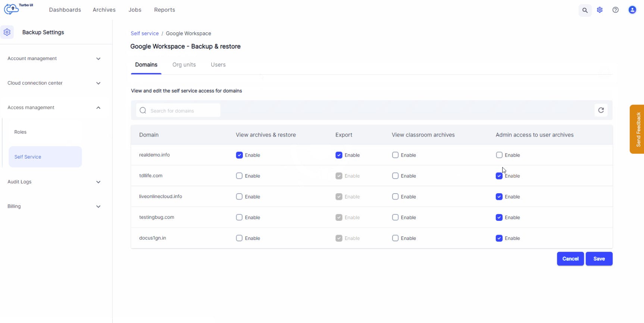Click the Turbo UI cloud logo

point(12,9)
